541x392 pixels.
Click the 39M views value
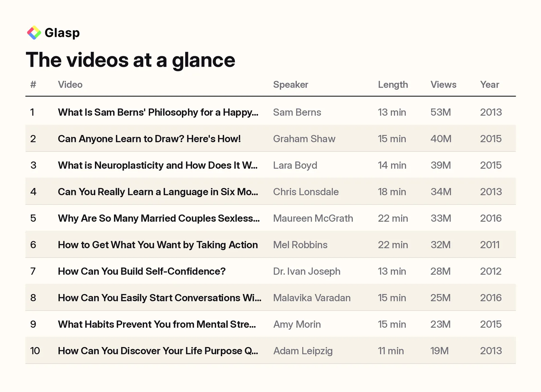click(x=441, y=165)
